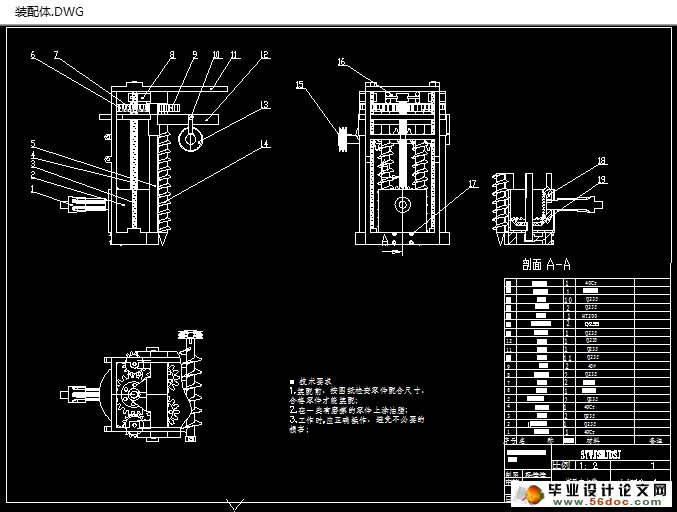Click the 比例 label in title block
The image size is (677, 512).
[x=562, y=465]
